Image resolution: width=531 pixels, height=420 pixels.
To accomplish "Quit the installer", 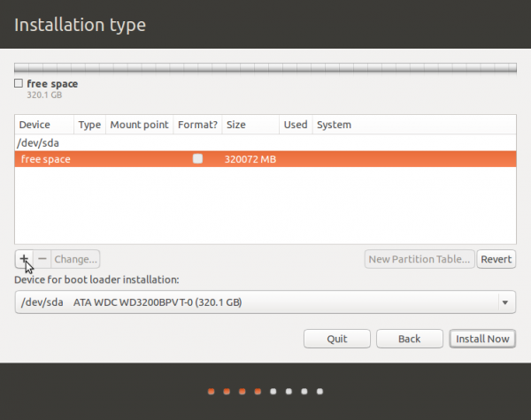I will [x=336, y=339].
